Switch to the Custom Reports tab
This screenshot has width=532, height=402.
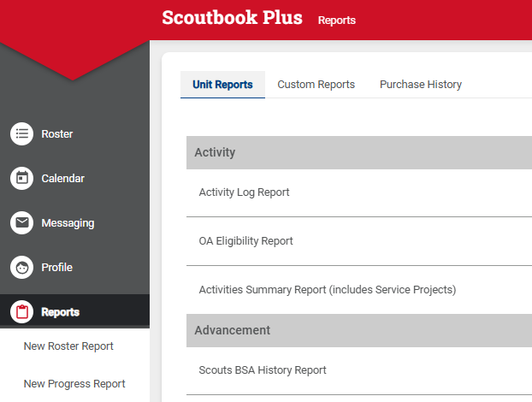316,85
